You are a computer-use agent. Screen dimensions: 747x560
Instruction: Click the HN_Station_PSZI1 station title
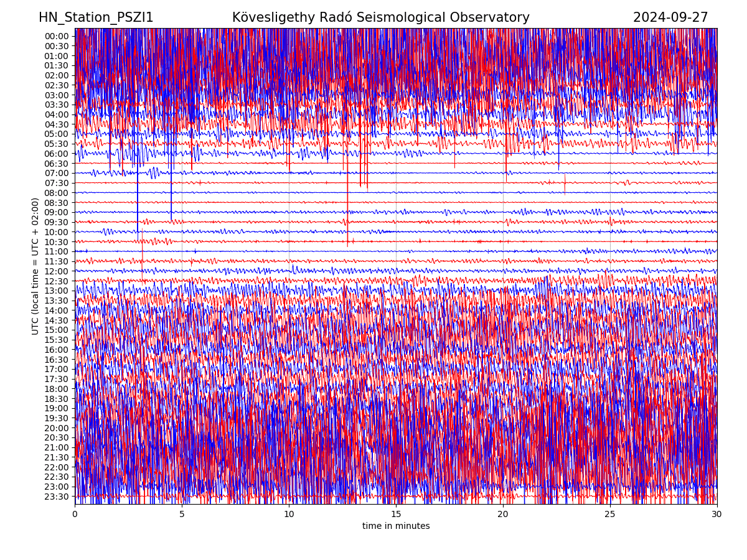(x=96, y=17)
